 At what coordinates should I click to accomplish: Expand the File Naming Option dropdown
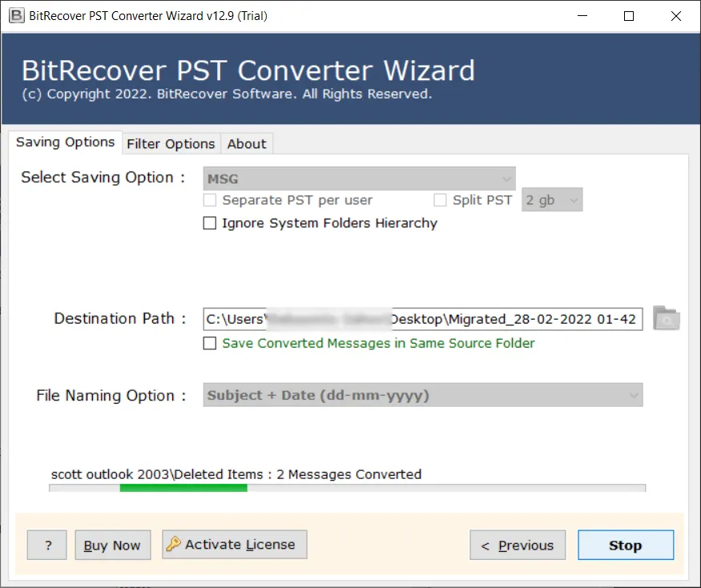coord(423,395)
